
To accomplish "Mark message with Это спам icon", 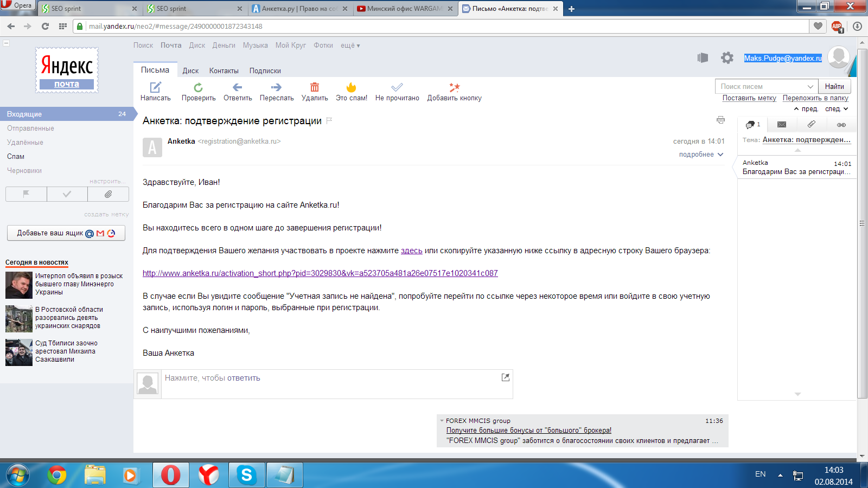I will pos(351,87).
